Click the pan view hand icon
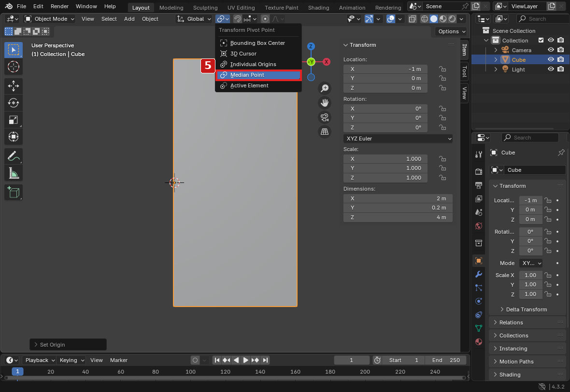 (325, 103)
